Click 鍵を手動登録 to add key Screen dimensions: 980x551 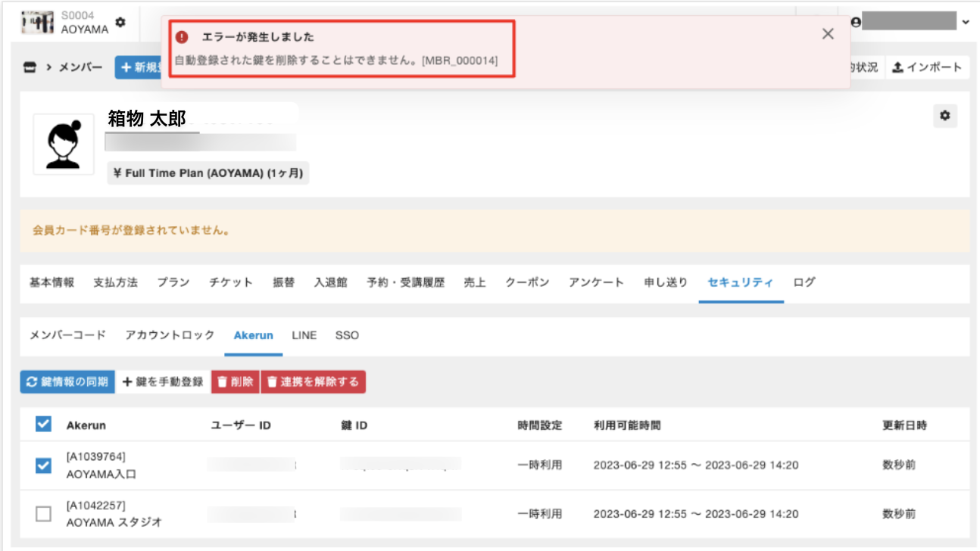(x=163, y=382)
